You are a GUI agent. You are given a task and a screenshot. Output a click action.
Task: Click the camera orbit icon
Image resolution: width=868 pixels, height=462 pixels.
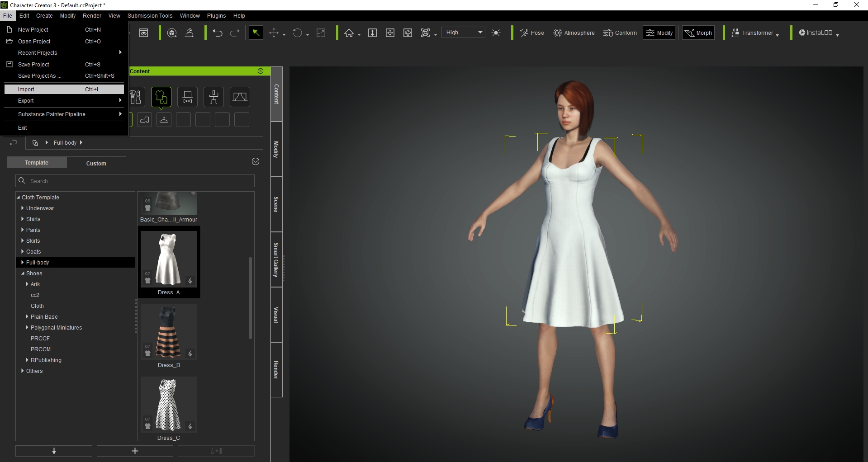(408, 33)
